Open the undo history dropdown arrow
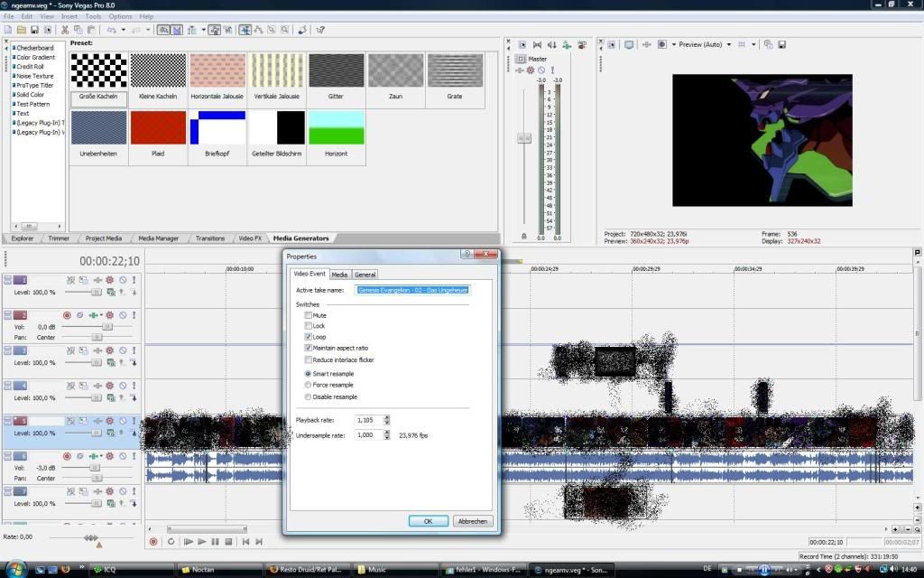This screenshot has width=924, height=578. (123, 30)
